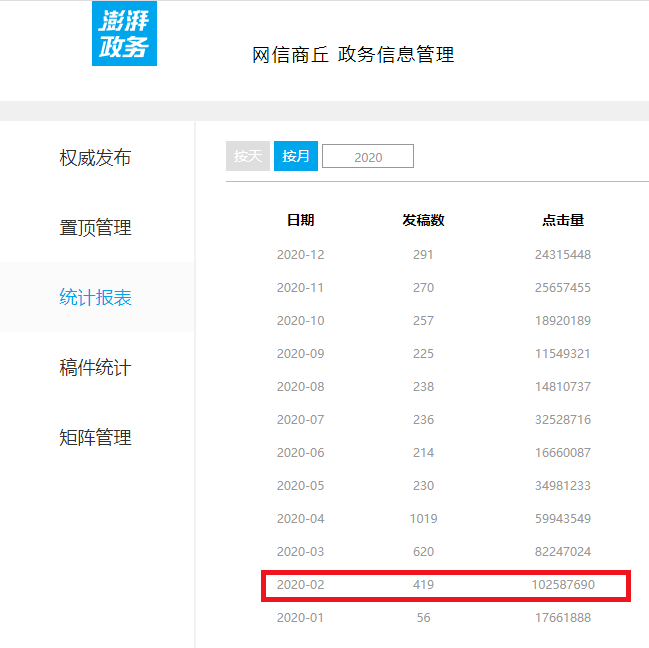The height and width of the screenshot is (648, 649).
Task: Click the 发稿数 column header
Action: pos(423,220)
